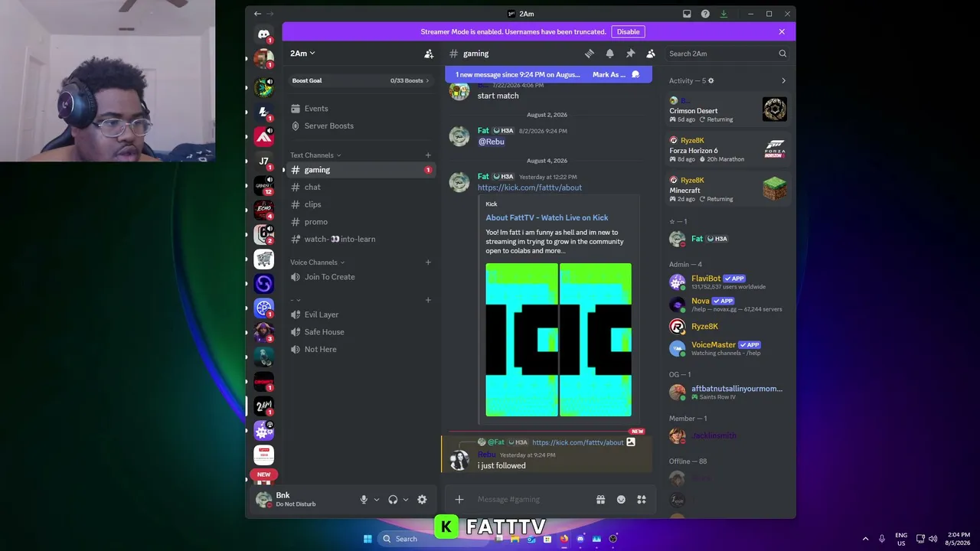Open microphone input options chevron

pyautogui.click(x=376, y=500)
